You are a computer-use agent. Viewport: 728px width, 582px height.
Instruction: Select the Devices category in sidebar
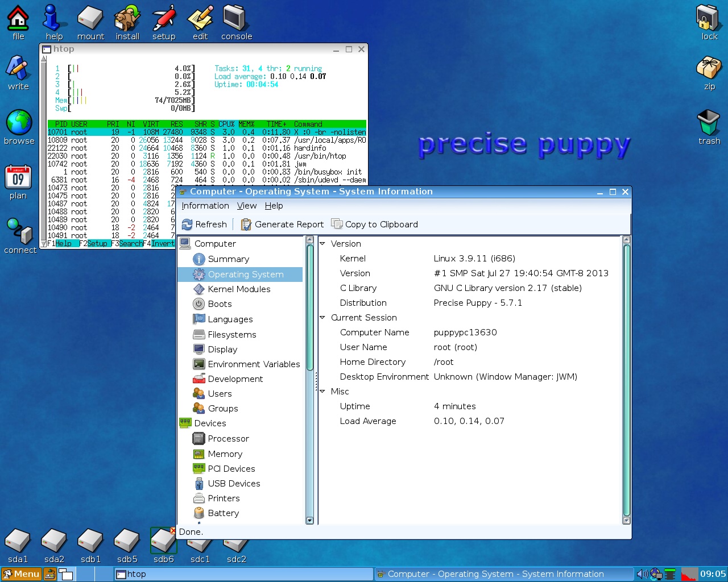[x=210, y=423]
